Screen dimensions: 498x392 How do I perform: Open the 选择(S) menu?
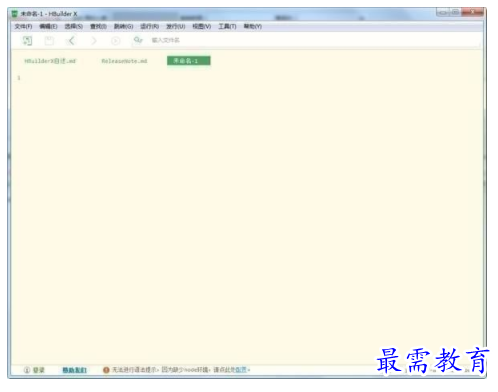pyautogui.click(x=74, y=26)
